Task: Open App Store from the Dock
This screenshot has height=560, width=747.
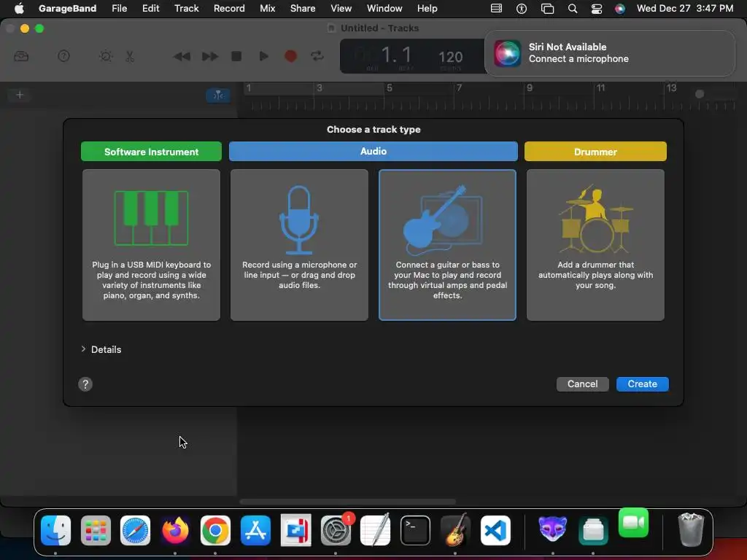Action: pos(255,530)
